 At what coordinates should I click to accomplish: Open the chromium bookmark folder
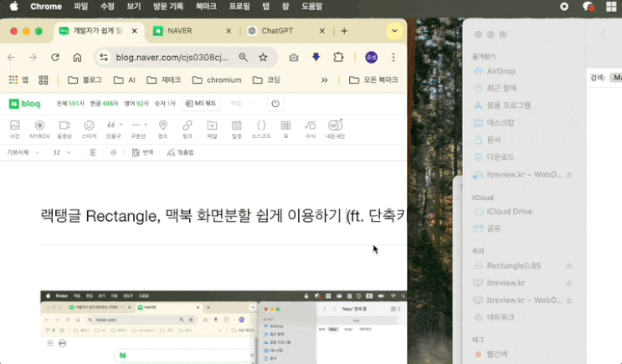(x=217, y=80)
